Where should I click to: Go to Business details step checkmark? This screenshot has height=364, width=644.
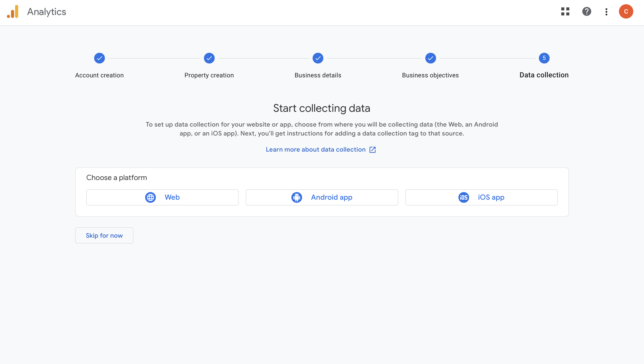coord(318,58)
